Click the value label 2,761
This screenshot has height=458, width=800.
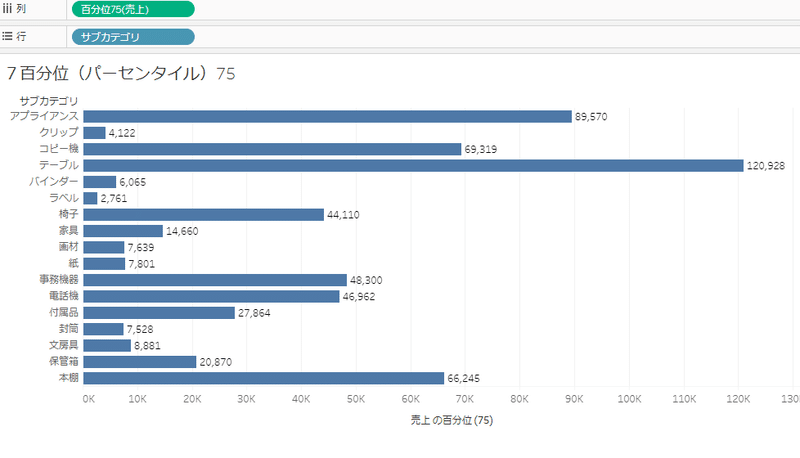(114, 198)
